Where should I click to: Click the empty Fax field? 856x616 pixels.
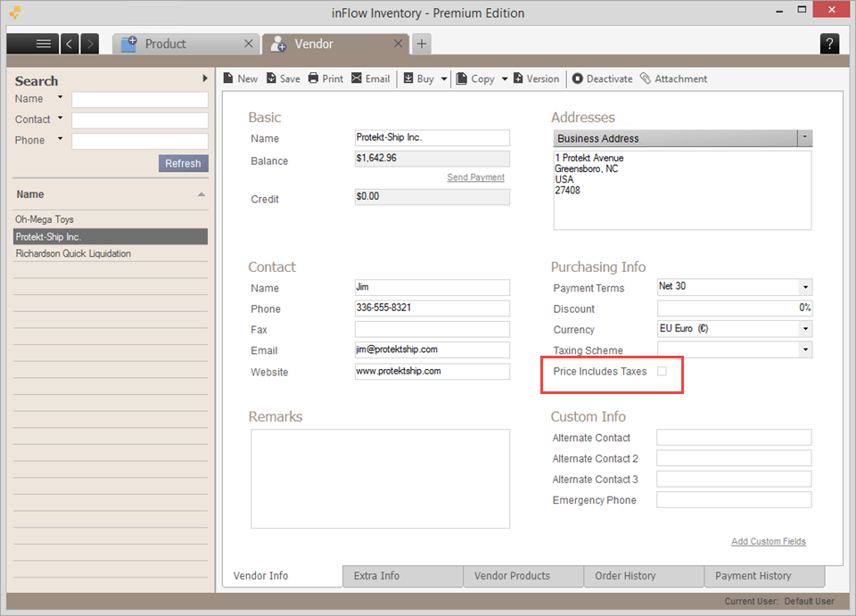(x=432, y=329)
